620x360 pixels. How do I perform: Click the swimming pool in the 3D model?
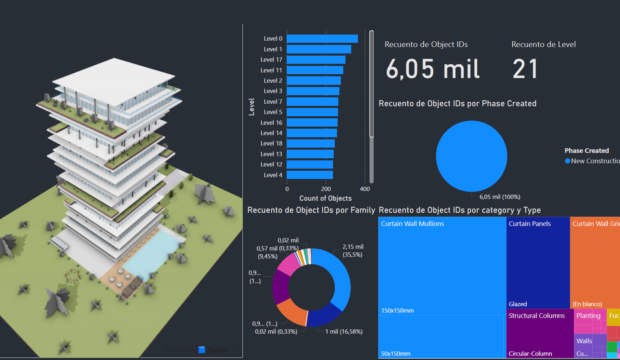[152, 253]
